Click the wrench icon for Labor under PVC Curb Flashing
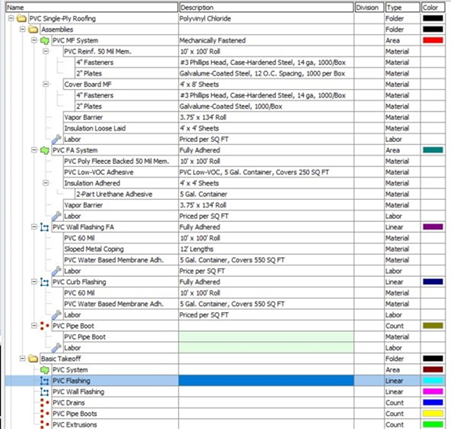Image resolution: width=451 pixels, height=429 pixels. point(56,315)
